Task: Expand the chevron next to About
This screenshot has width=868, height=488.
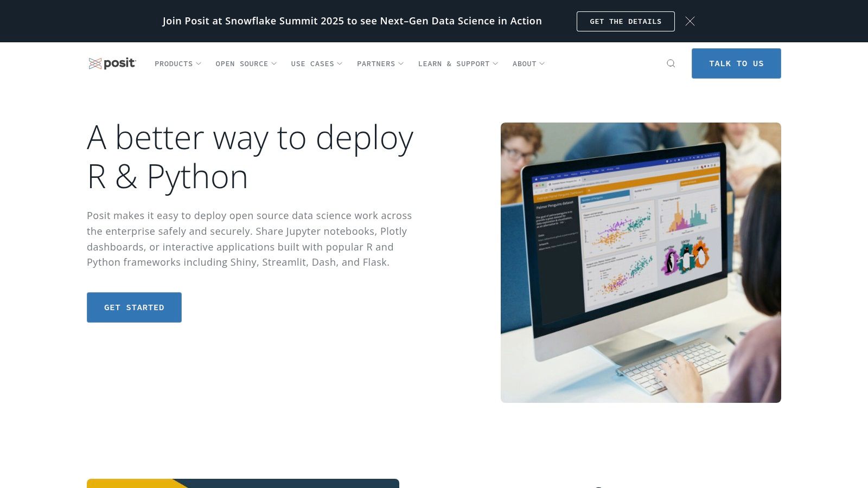Action: tap(542, 63)
